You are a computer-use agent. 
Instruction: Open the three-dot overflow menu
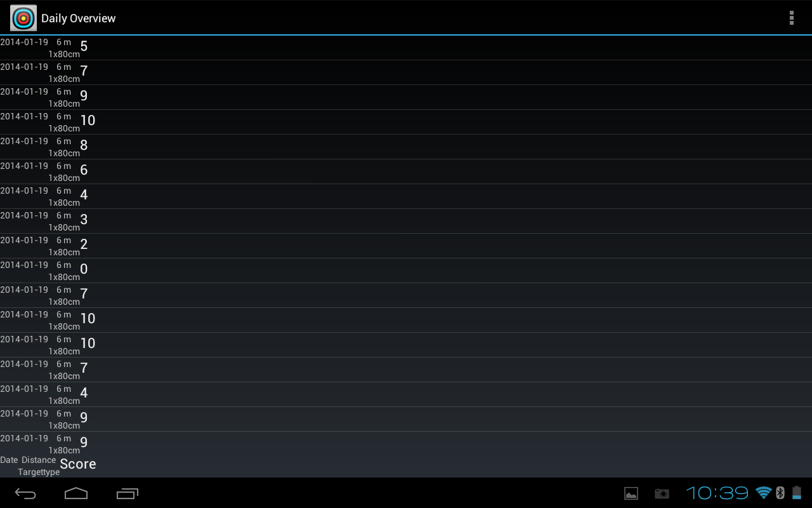[791, 18]
